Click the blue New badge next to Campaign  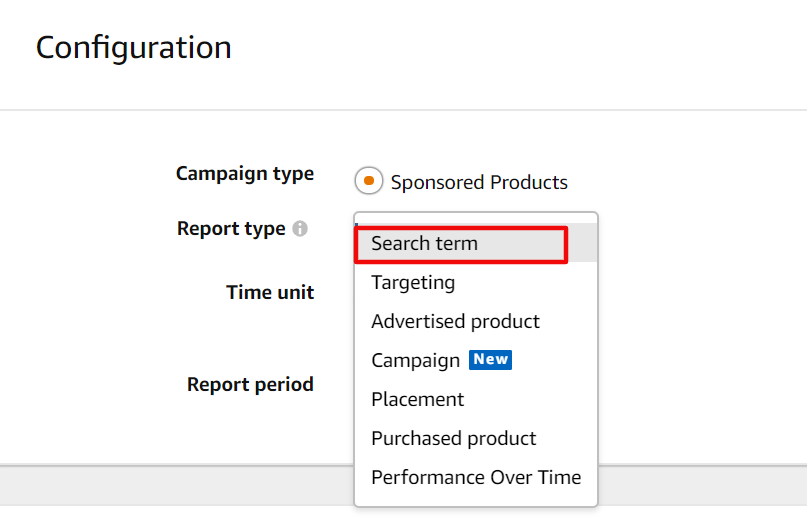[x=490, y=359]
